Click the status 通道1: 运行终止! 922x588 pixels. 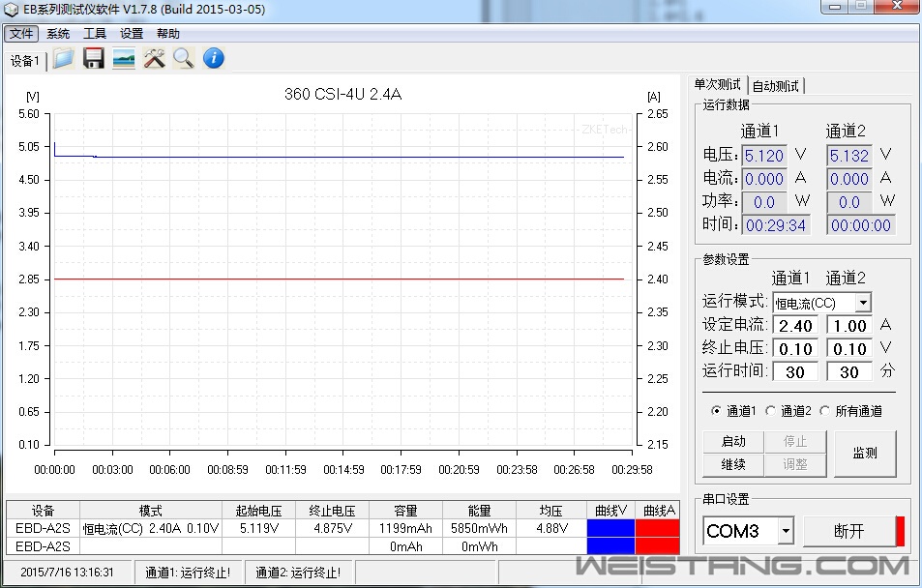pyautogui.click(x=188, y=573)
